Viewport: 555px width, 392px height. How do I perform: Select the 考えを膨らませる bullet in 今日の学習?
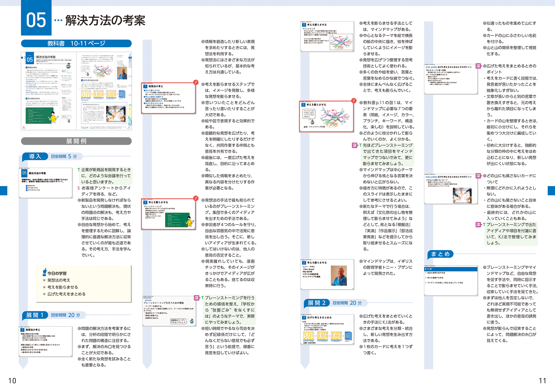click(x=63, y=287)
